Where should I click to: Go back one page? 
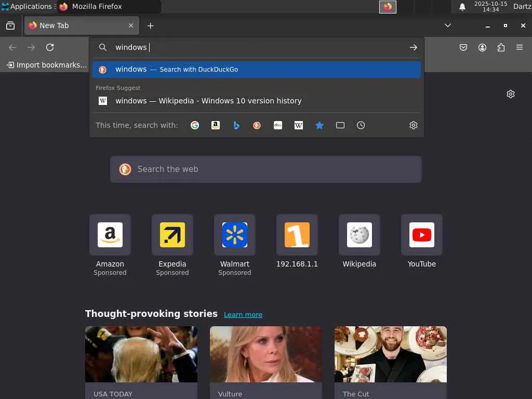click(x=12, y=47)
